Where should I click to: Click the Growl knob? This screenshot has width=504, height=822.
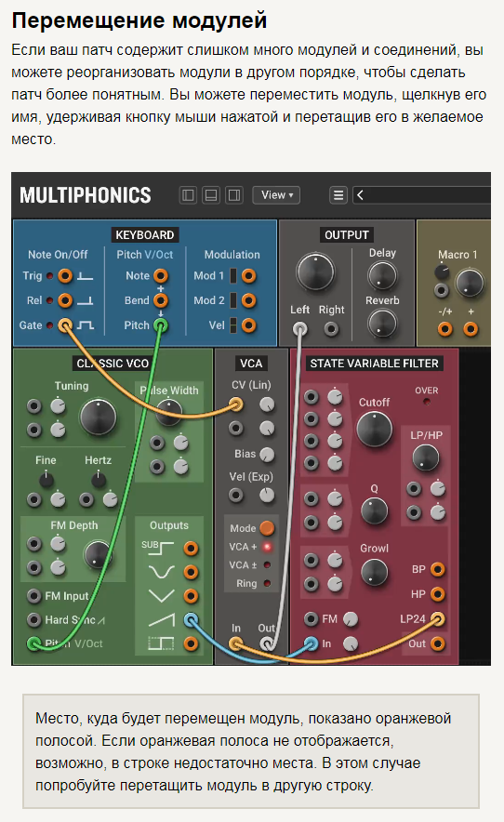pyautogui.click(x=374, y=572)
